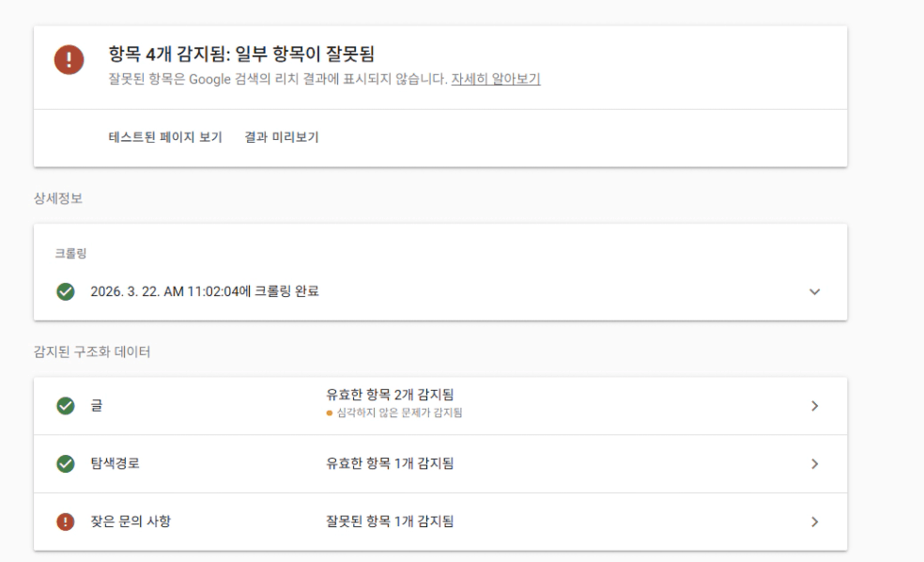Click the '결과 미리보기' button
Screen dimensions: 924x562
282,137
